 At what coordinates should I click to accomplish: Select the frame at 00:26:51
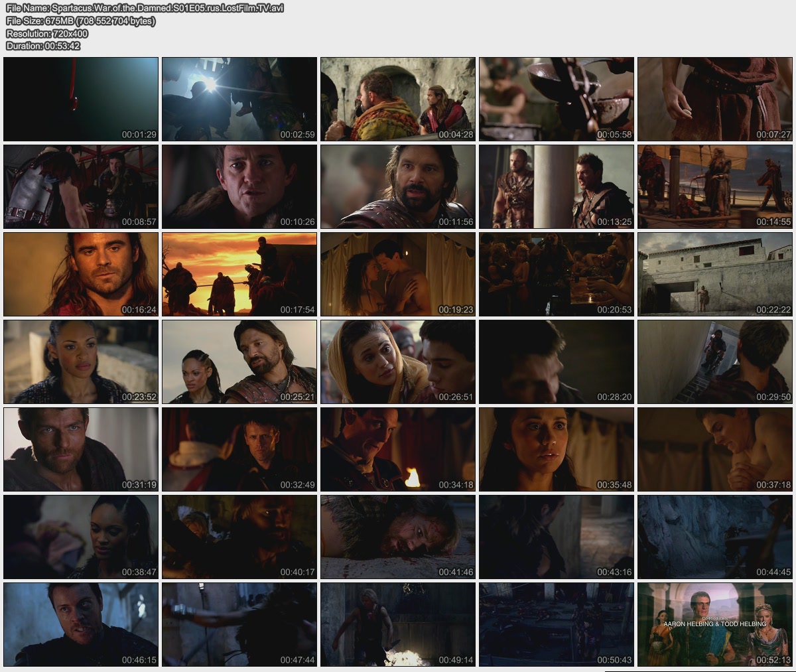point(398,362)
